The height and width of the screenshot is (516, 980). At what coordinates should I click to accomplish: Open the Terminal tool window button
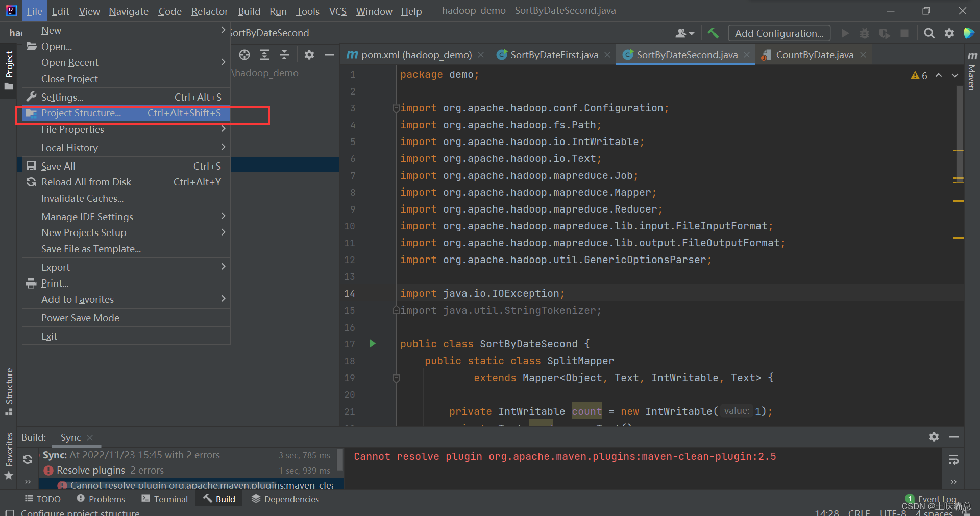point(165,499)
